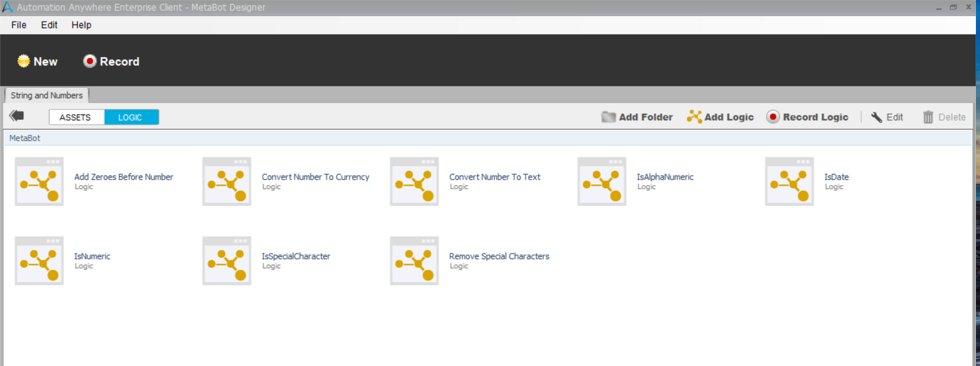Click the red Record circle icon
The image size is (980, 366).
89,62
